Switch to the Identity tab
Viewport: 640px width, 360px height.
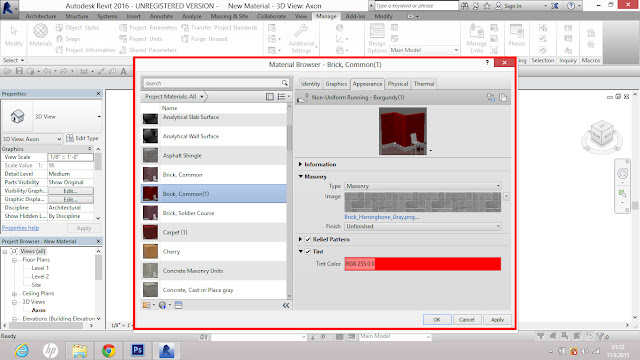(310, 84)
